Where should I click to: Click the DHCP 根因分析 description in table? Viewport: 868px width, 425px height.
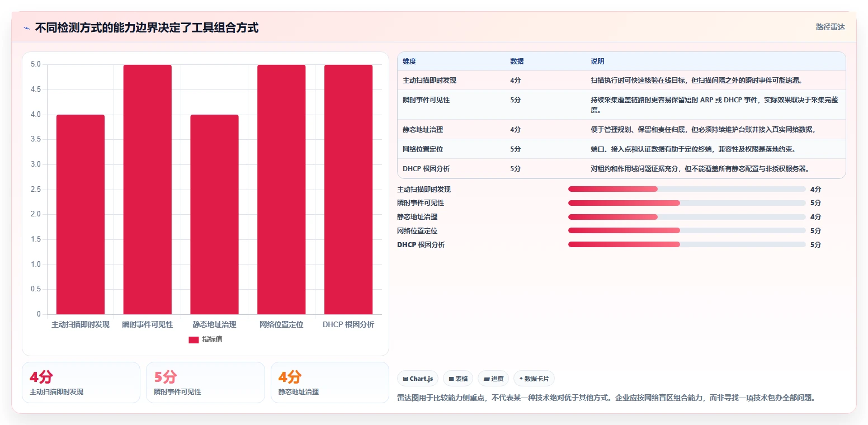tap(700, 168)
